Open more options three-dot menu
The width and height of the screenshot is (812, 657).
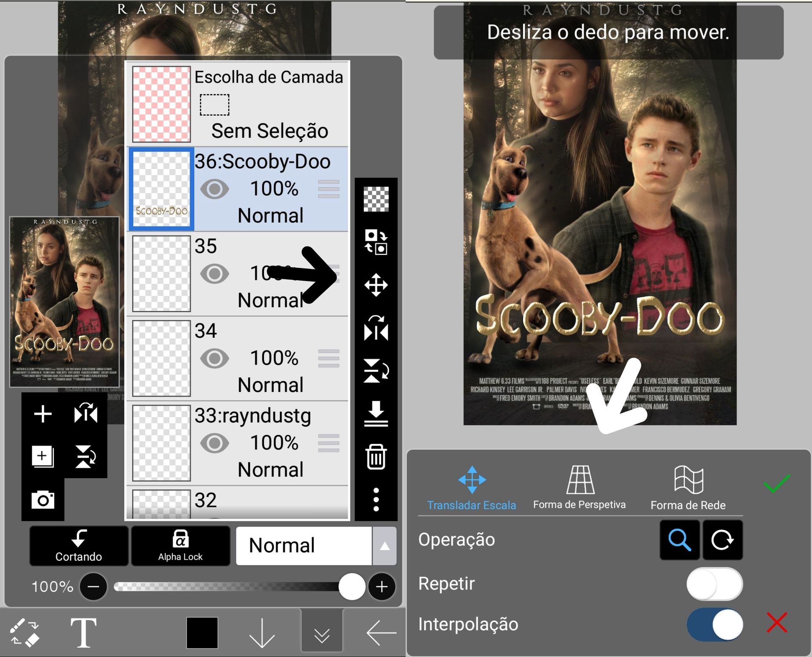[x=376, y=500]
